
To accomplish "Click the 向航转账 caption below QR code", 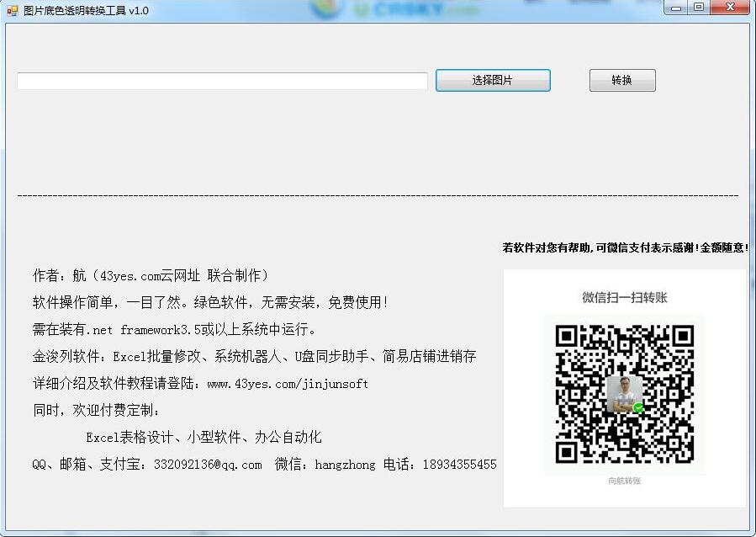I will point(624,481).
